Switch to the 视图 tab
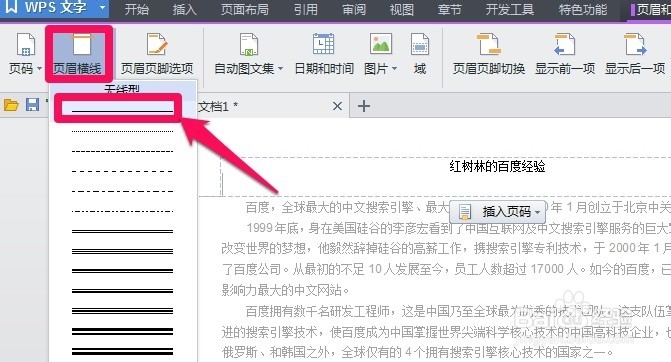This screenshot has width=671, height=362. click(x=401, y=9)
